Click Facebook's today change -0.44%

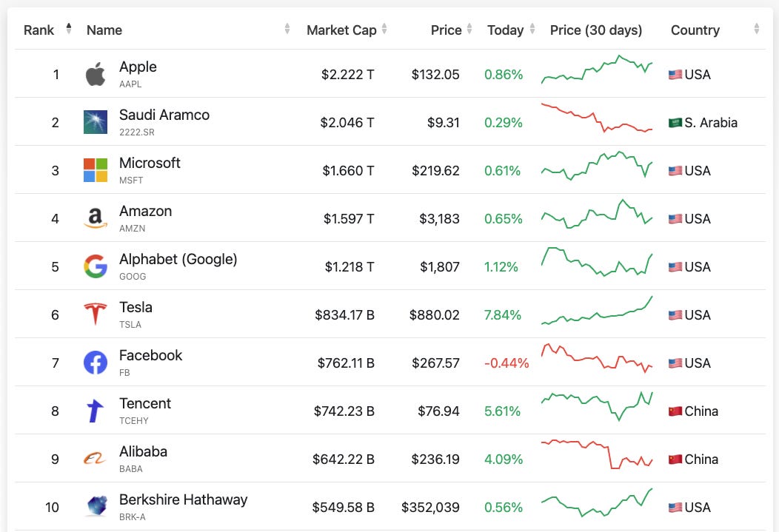pyautogui.click(x=506, y=363)
